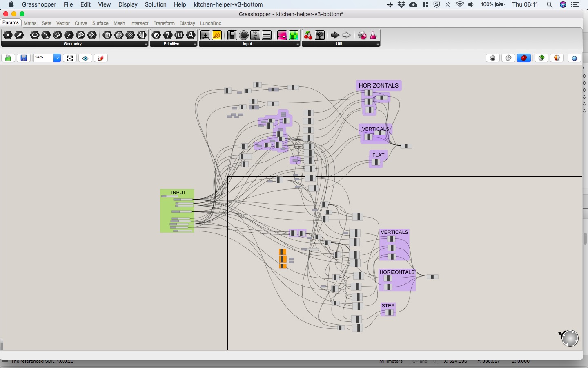Viewport: 588px width, 368px height.
Task: Activate the red sketch pen tool
Action: coord(101,58)
